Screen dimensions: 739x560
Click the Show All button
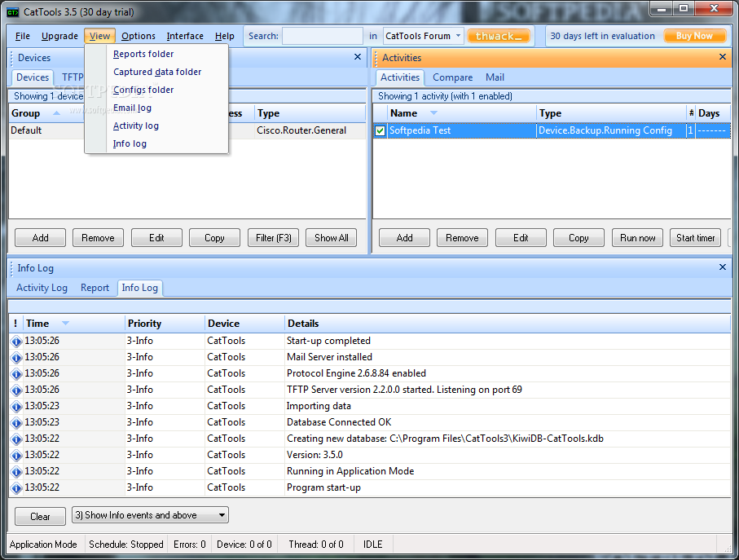click(x=332, y=238)
